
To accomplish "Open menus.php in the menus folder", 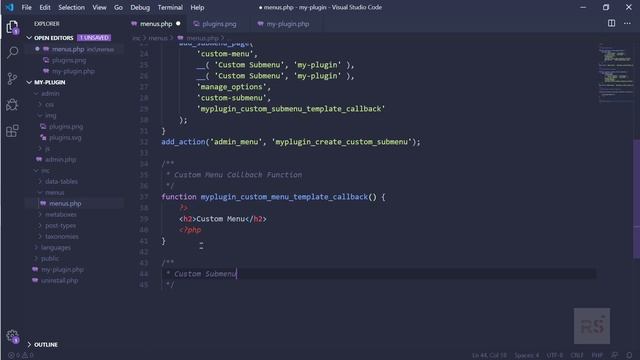I will 65,203.
